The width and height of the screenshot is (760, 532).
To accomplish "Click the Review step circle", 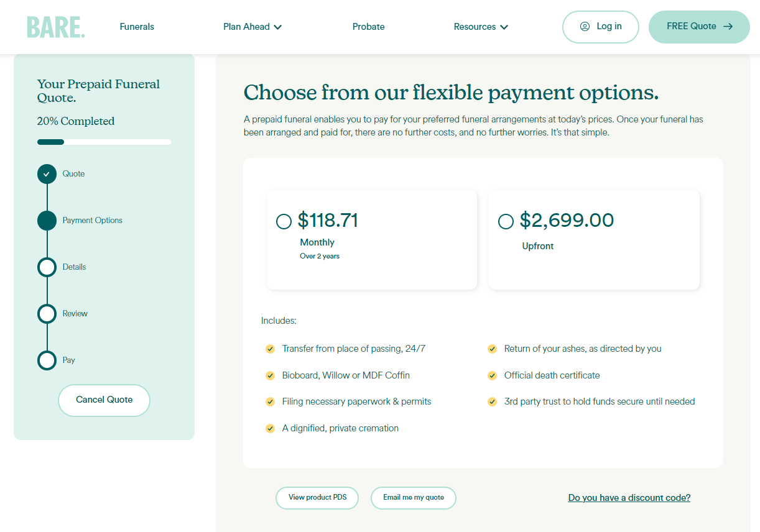I will (x=47, y=314).
